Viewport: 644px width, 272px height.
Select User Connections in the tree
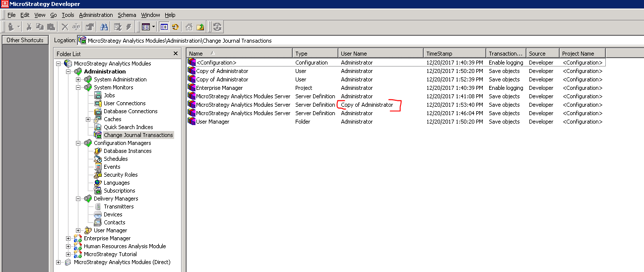point(125,103)
